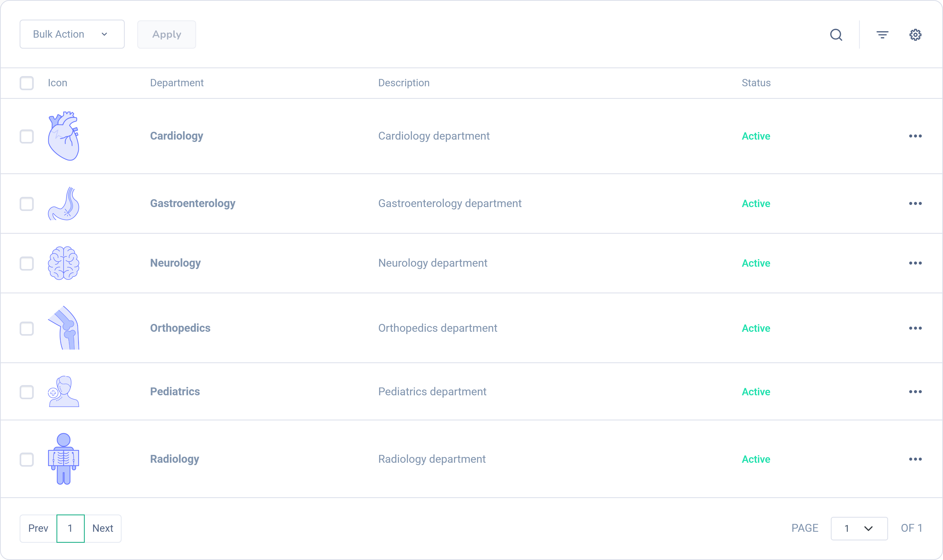Image resolution: width=943 pixels, height=560 pixels.
Task: Click the Status column header
Action: pos(756,83)
